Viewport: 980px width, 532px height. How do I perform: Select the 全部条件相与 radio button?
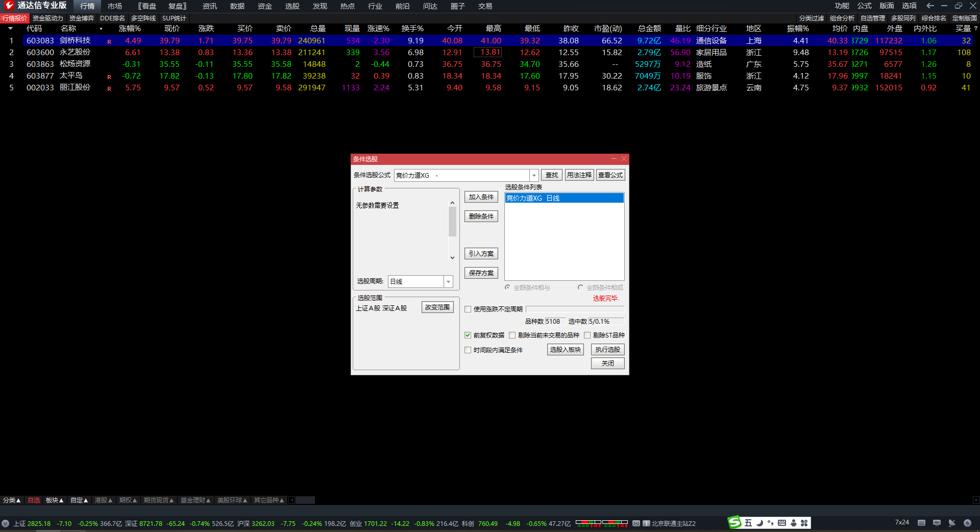click(x=508, y=287)
